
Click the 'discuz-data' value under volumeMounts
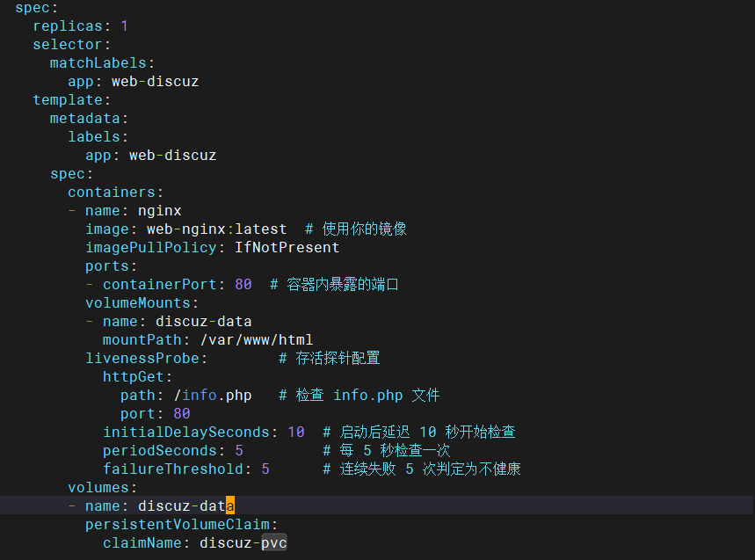pos(204,322)
